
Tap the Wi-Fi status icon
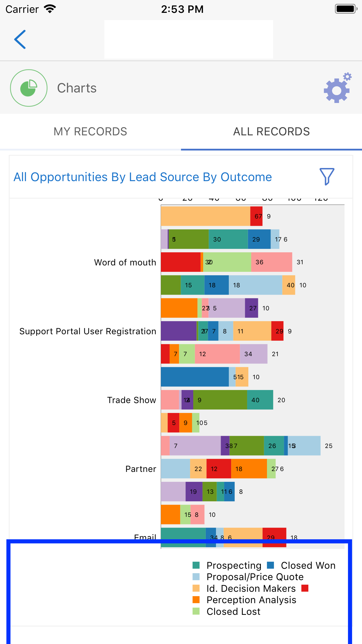point(50,9)
